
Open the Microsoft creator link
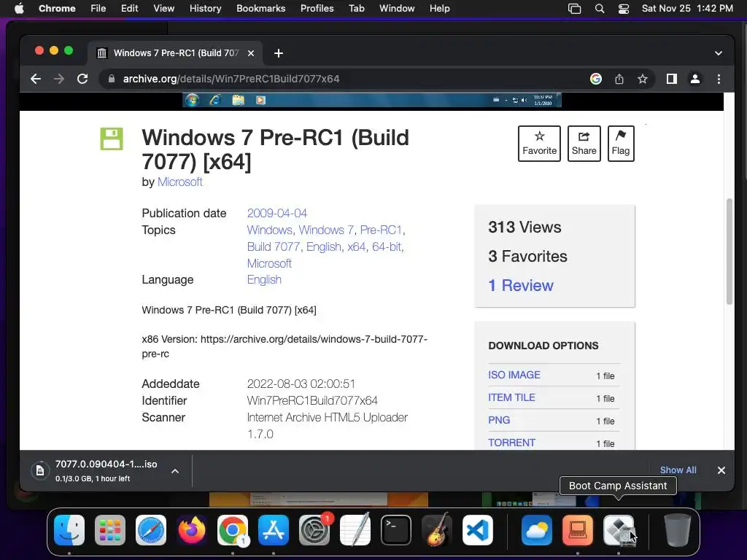[x=179, y=182]
